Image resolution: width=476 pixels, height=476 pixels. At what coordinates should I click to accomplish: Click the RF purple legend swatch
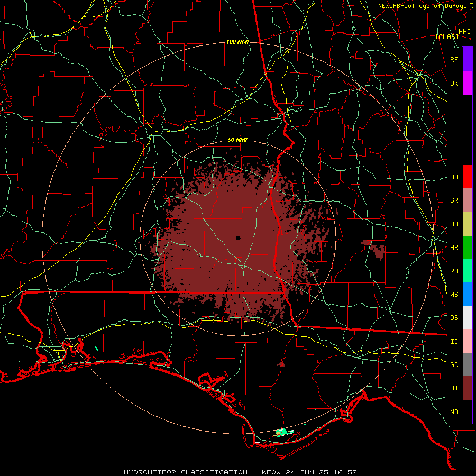(x=467, y=59)
